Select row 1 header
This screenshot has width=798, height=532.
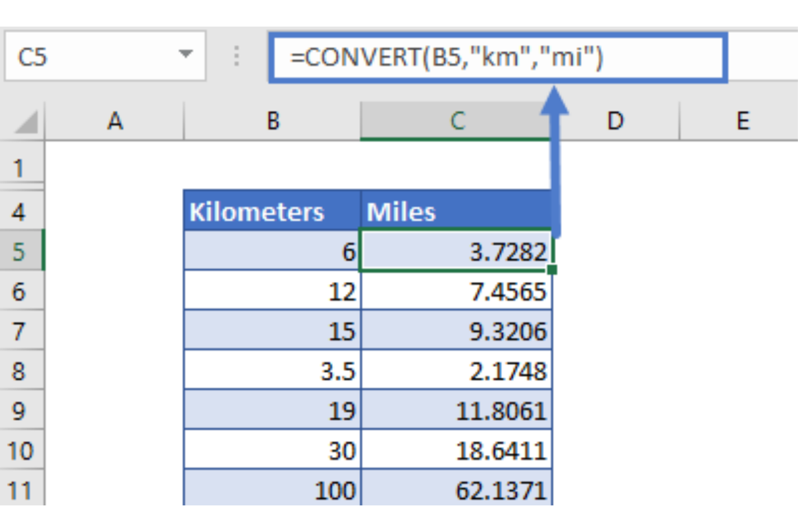[20, 168]
